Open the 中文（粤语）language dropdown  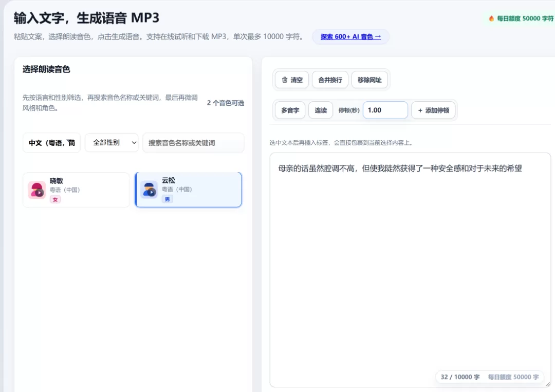(52, 143)
